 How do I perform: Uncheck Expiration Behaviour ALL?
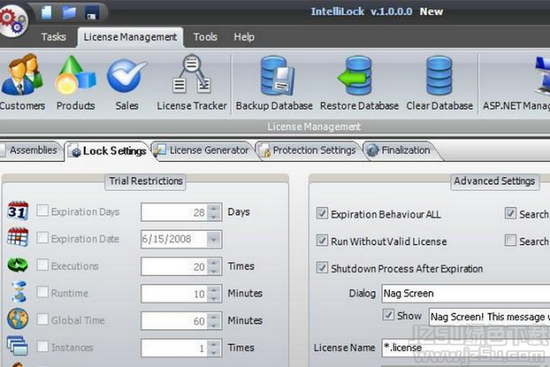322,213
